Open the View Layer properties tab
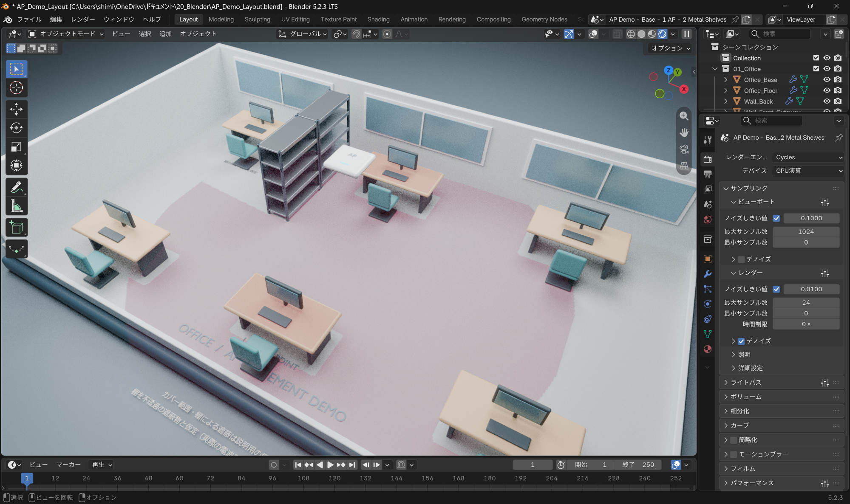Image resolution: width=850 pixels, height=504 pixels. click(708, 189)
